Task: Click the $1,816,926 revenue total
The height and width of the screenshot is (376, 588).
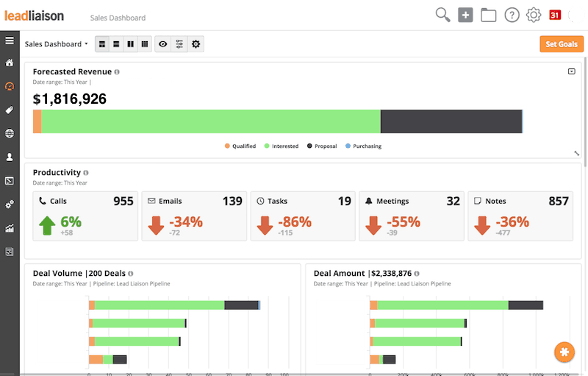Action: 70,99
